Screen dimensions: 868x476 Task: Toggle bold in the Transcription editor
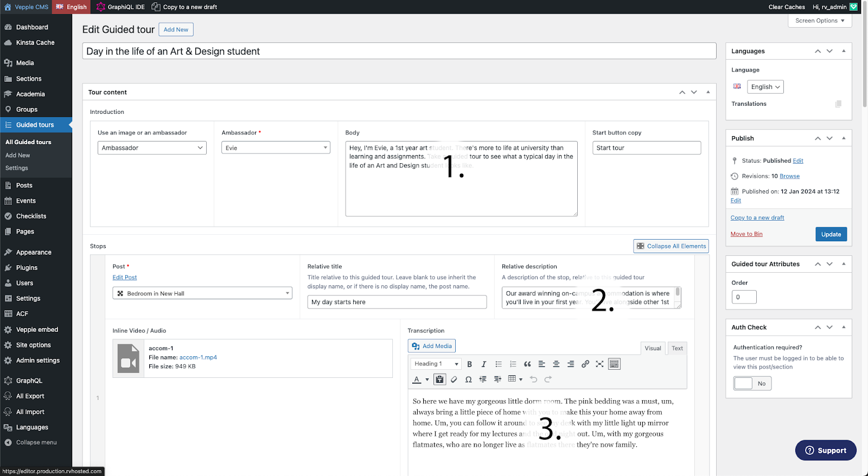click(470, 364)
